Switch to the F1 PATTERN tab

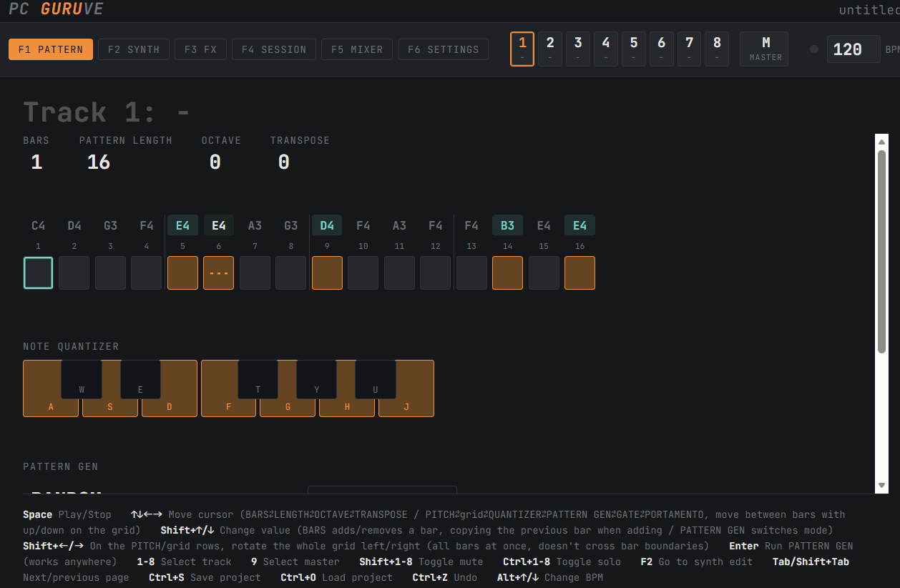51,49
